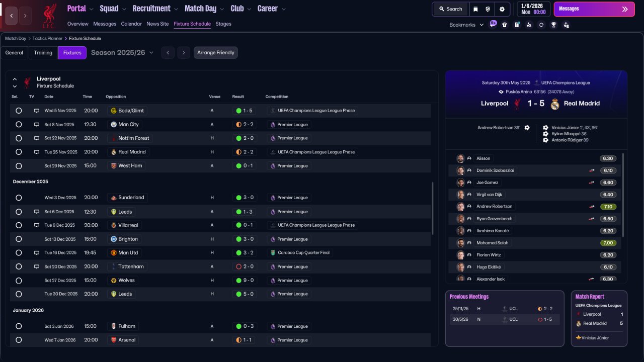Screen dimensions: 644x362
Task: Go back with the left navigation arrow
Action: pyautogui.click(x=12, y=16)
